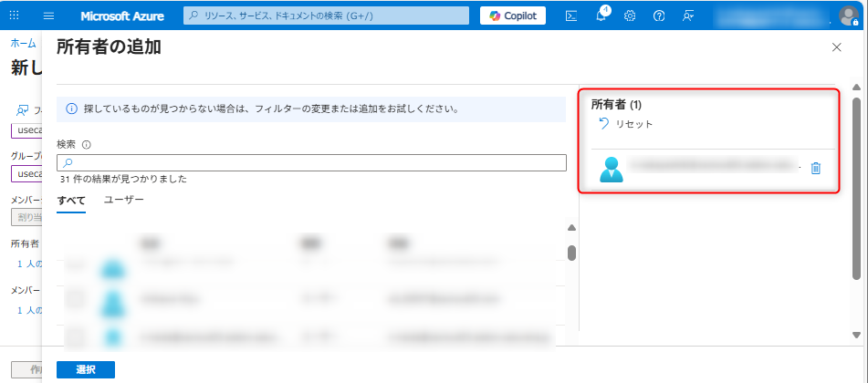Open the feedback icon in header
The image size is (868, 383).
tap(688, 16)
